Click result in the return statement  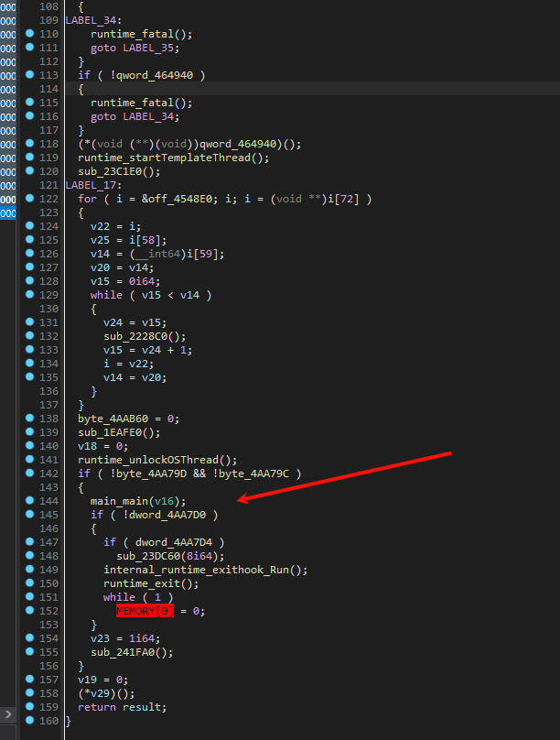142,707
